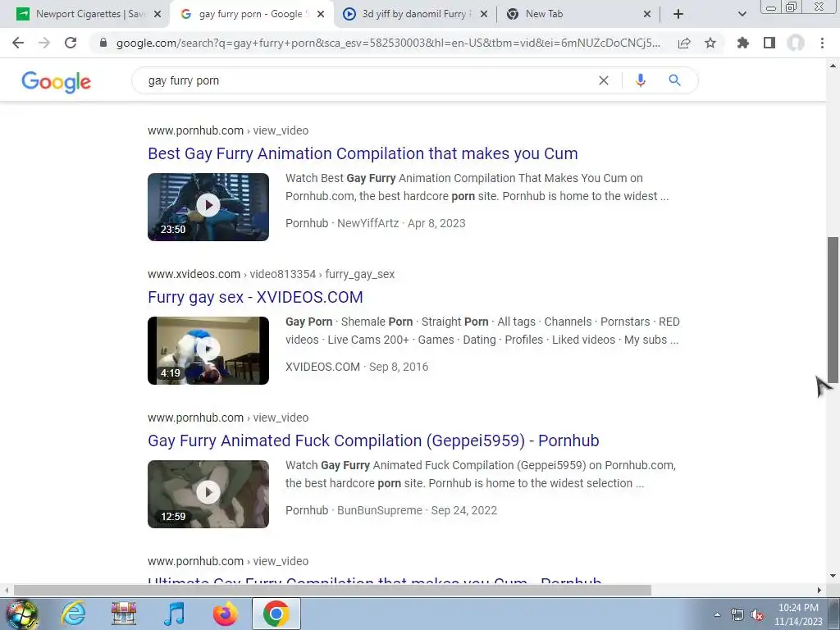Viewport: 840px width, 630px height.
Task: Open the Chrome three-dot menu
Action: [822, 43]
